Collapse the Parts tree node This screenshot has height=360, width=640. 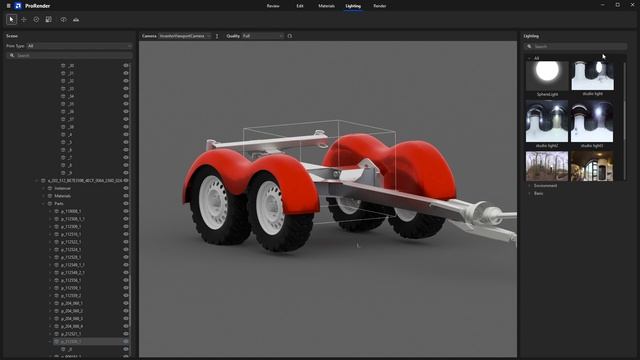tap(44, 203)
